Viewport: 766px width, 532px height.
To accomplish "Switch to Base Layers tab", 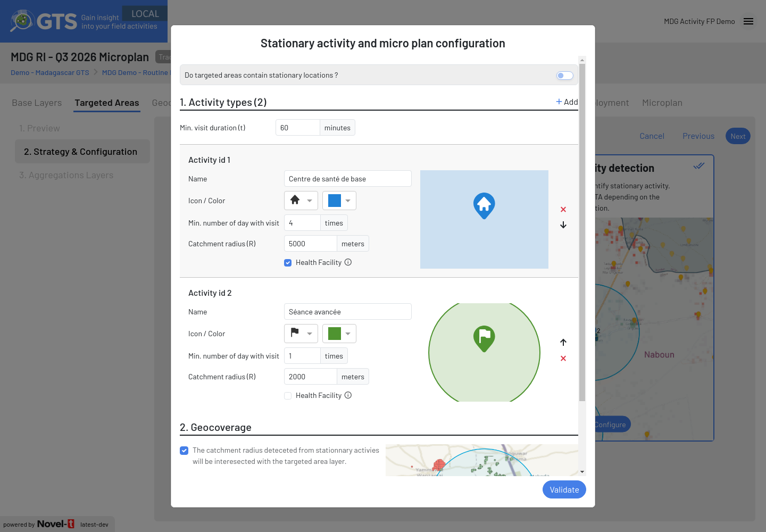I will tap(37, 103).
